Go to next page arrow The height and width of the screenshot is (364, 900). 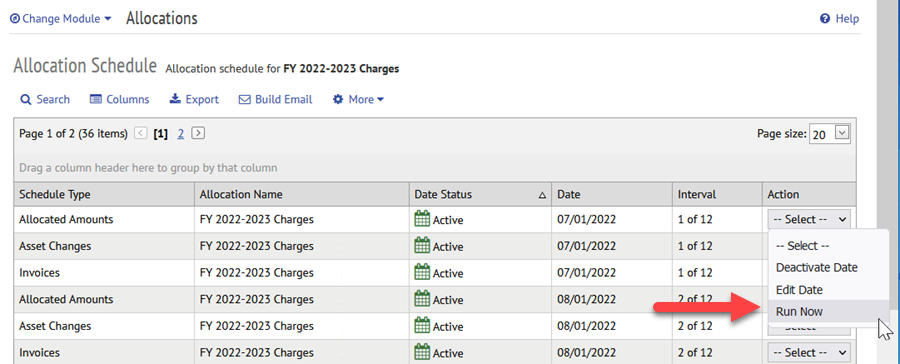coord(198,133)
